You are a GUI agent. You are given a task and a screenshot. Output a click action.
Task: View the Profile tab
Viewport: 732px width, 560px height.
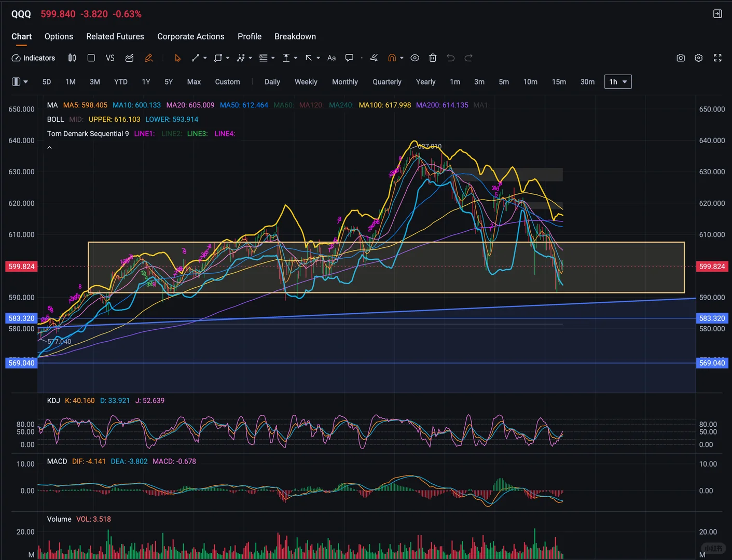[250, 36]
